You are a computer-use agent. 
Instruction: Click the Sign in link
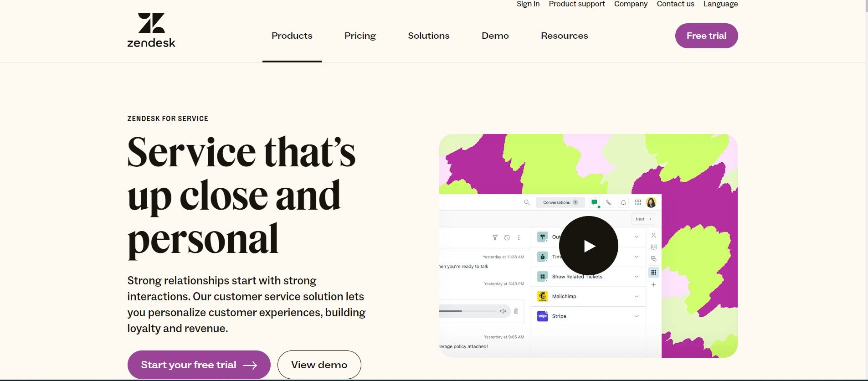pyautogui.click(x=528, y=4)
